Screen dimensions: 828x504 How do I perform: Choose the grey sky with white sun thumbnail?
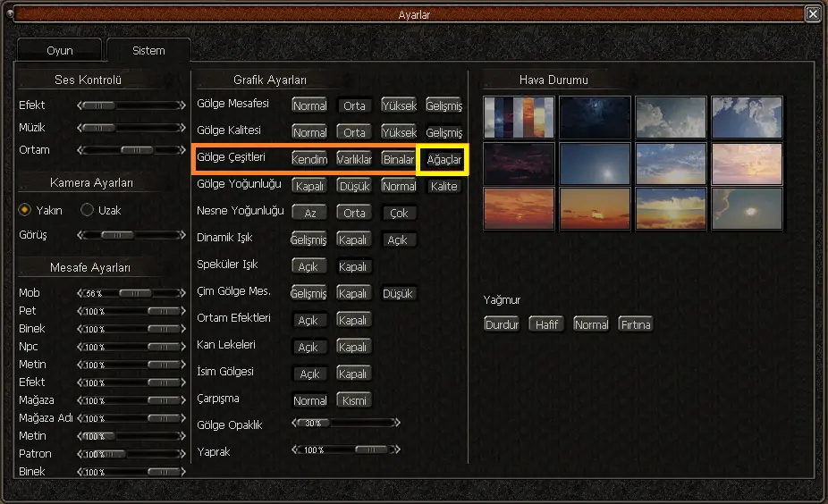click(747, 208)
